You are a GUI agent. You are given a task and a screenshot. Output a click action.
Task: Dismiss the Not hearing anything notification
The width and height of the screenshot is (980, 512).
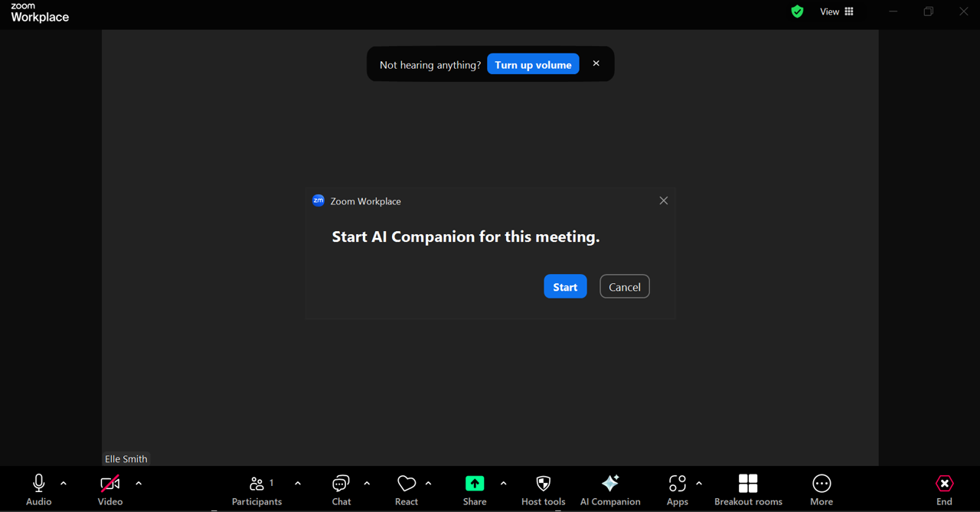[x=596, y=64]
